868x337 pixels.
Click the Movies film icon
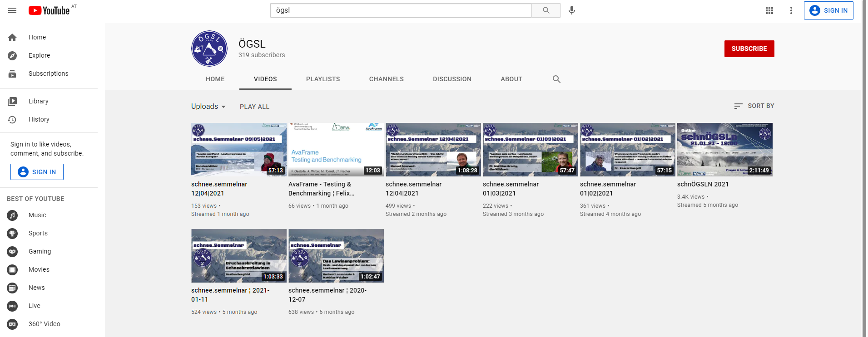coord(12,269)
